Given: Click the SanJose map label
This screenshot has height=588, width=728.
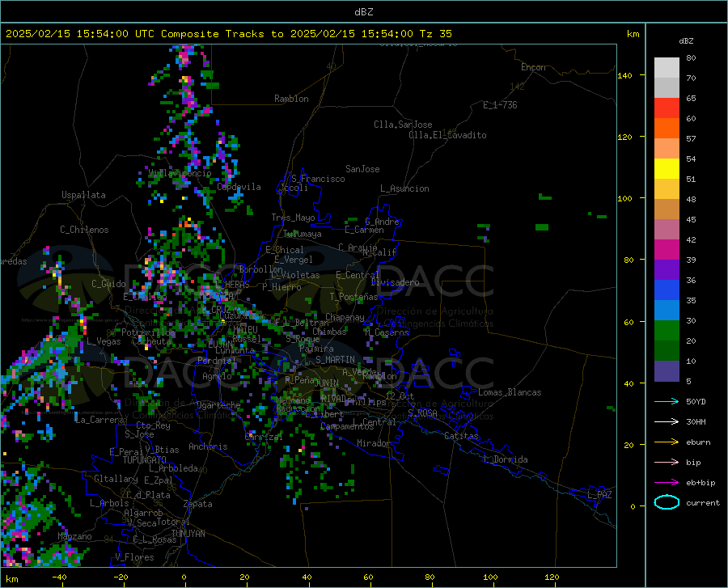Looking at the screenshot, I should click(x=362, y=169).
